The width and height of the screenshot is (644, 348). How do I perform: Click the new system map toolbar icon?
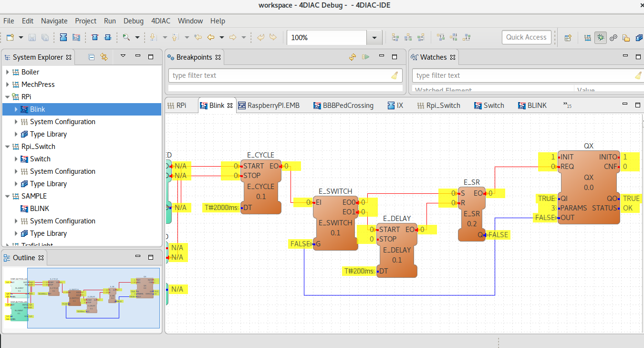[x=76, y=37]
